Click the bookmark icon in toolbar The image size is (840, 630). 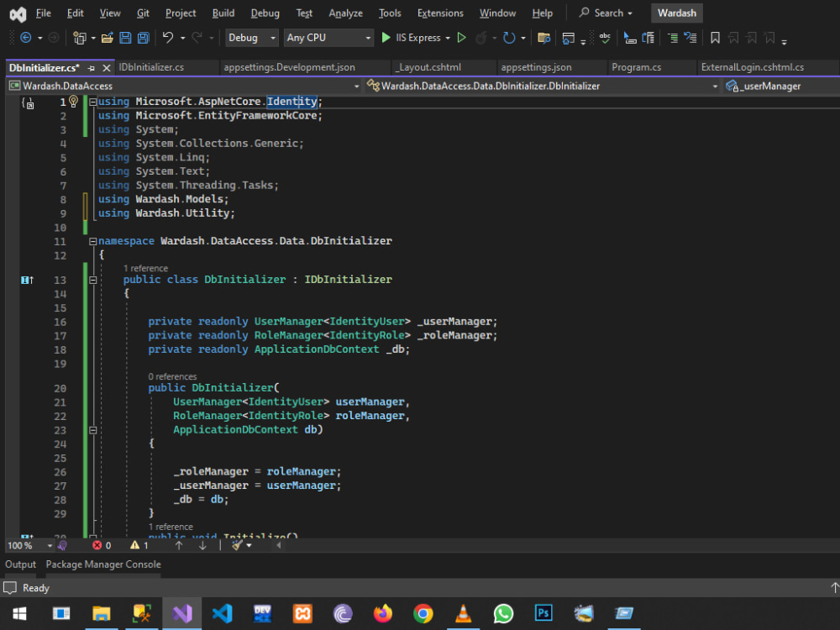pos(715,38)
